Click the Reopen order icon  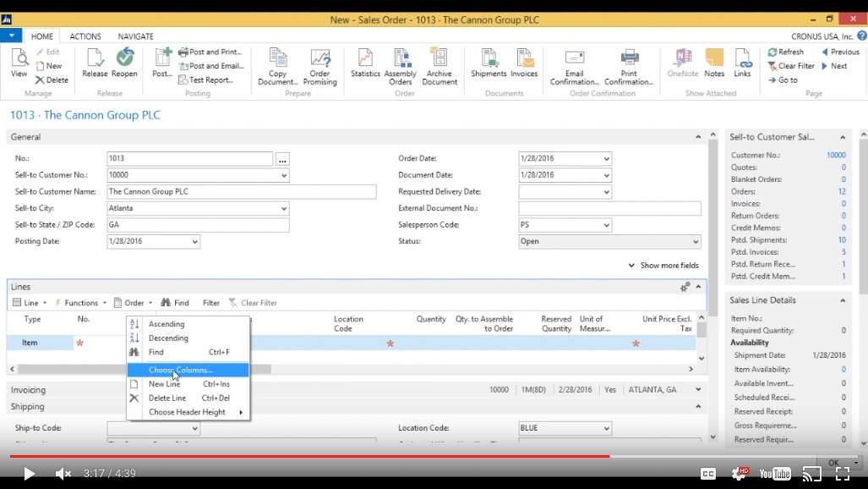124,63
